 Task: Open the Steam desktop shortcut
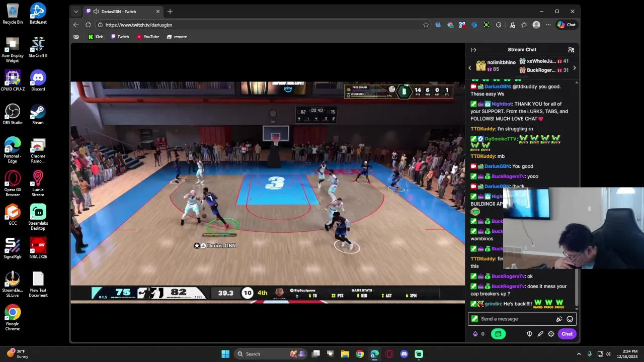coord(38,114)
